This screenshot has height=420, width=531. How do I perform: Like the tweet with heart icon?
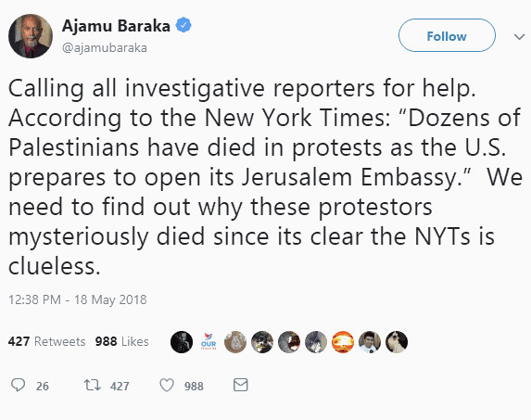tap(167, 385)
